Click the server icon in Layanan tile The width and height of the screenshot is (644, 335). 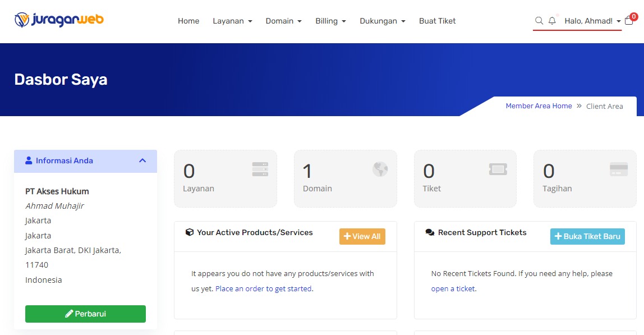(260, 169)
